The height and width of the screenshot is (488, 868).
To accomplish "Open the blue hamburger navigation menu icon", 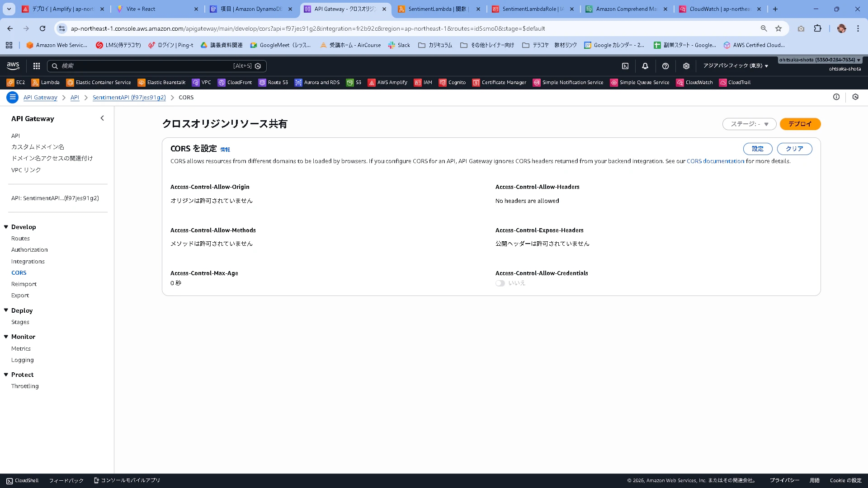I will 13,97.
